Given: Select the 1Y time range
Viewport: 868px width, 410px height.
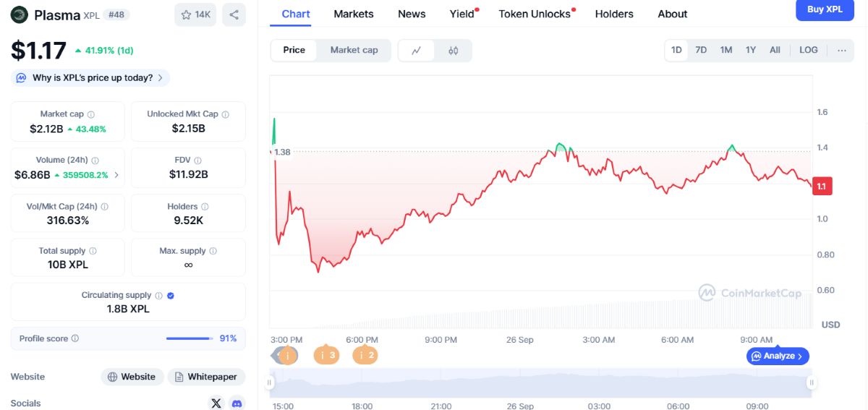Looking at the screenshot, I should (751, 50).
